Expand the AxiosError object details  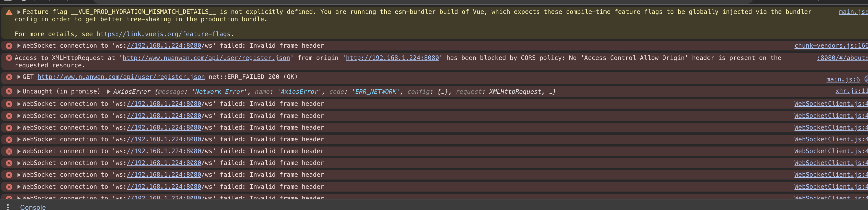coord(109,91)
